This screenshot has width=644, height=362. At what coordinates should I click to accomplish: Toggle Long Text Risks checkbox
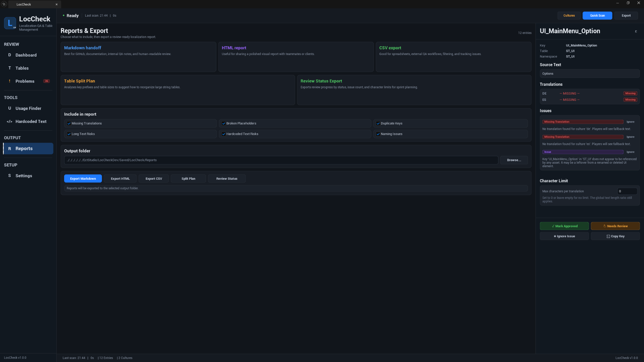click(x=69, y=134)
